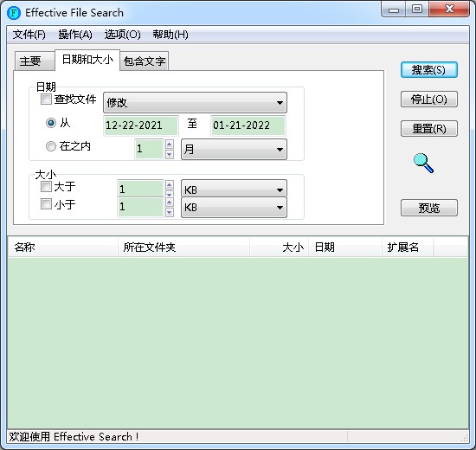Increase the 在之内 period value
The width and height of the screenshot is (476, 450).
pos(170,144)
